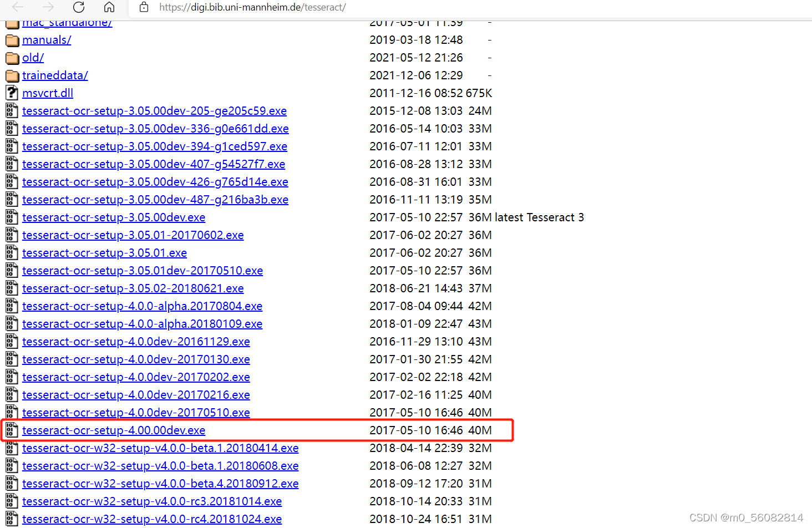The width and height of the screenshot is (812, 528).
Task: Open the old/ directory link
Action: (x=33, y=58)
